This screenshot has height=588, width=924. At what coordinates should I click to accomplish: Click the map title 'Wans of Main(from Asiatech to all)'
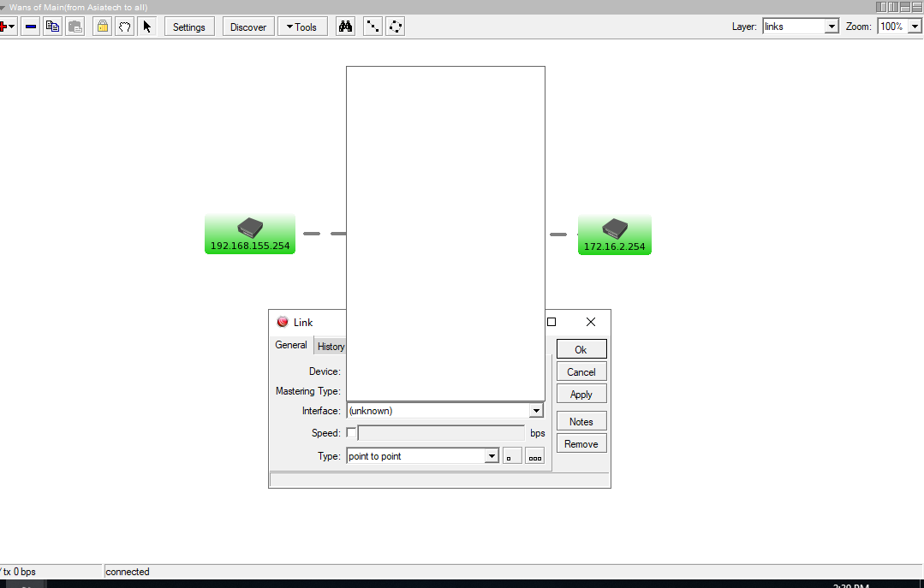tap(79, 7)
